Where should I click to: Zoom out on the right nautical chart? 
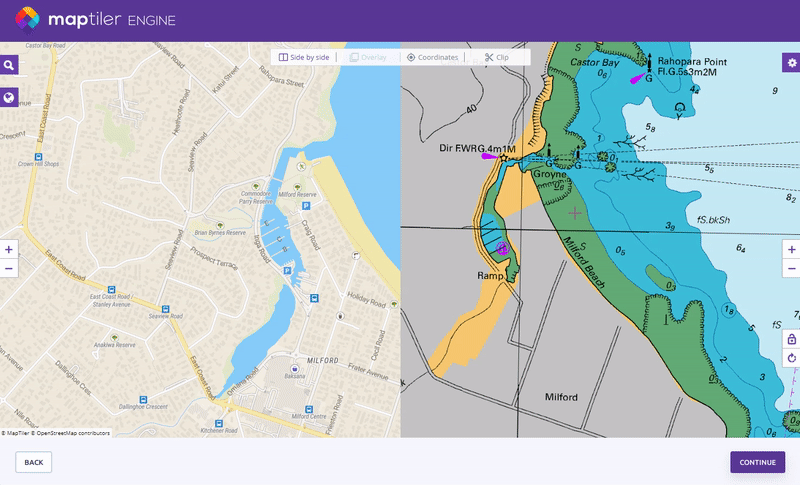pyautogui.click(x=791, y=268)
